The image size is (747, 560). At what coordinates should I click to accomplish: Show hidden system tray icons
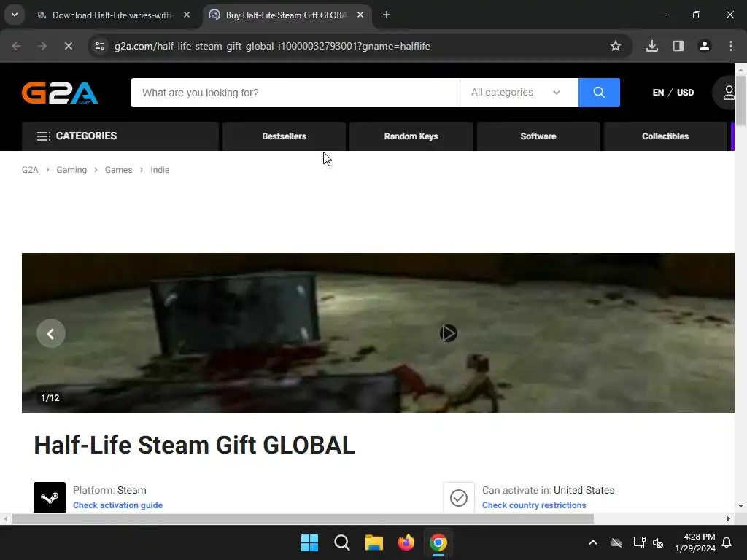(x=593, y=542)
